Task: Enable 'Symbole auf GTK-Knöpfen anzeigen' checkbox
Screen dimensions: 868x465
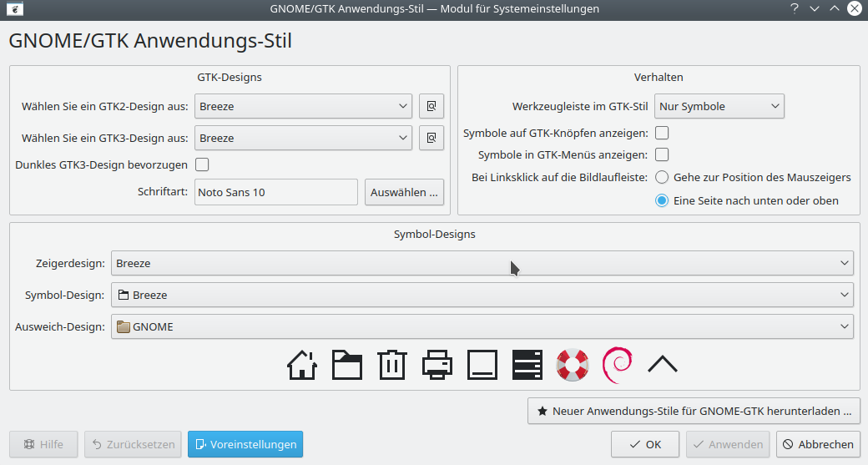Action: 662,133
